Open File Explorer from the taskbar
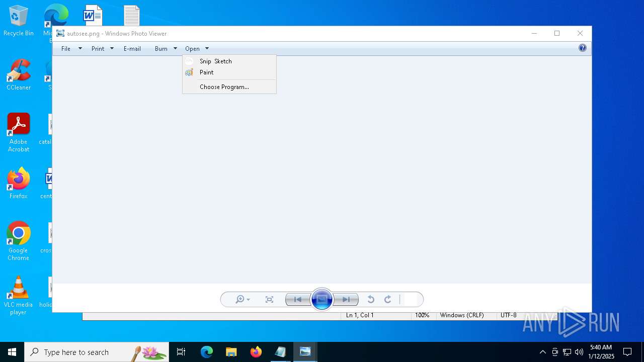The image size is (644, 362). point(231,352)
